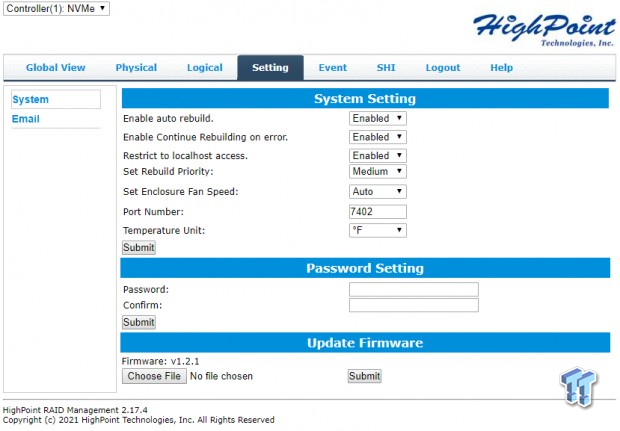Open the Set Enclosure Fan Speed dropdown
This screenshot has height=431, width=620.
pos(378,191)
